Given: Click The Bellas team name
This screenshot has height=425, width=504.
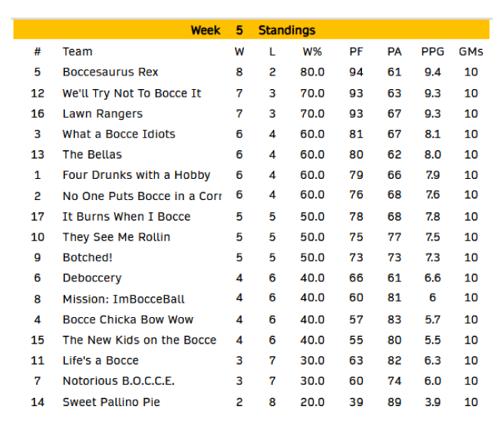Looking at the screenshot, I should [x=89, y=155].
